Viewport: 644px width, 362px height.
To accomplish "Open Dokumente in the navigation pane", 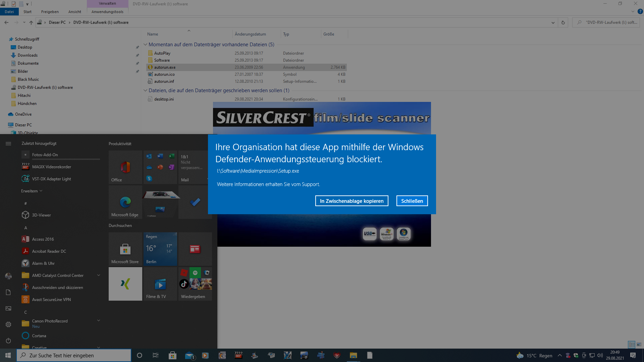I will click(x=28, y=63).
